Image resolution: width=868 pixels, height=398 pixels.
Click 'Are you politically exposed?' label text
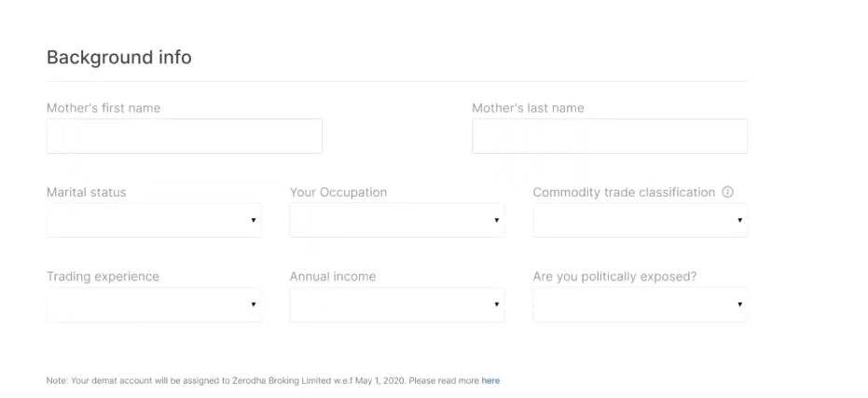(x=614, y=277)
